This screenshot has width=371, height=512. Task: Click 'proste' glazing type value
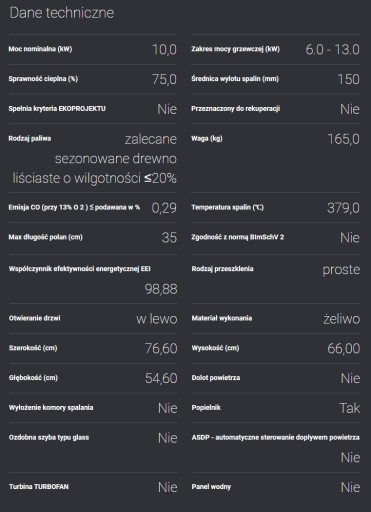[x=341, y=269]
